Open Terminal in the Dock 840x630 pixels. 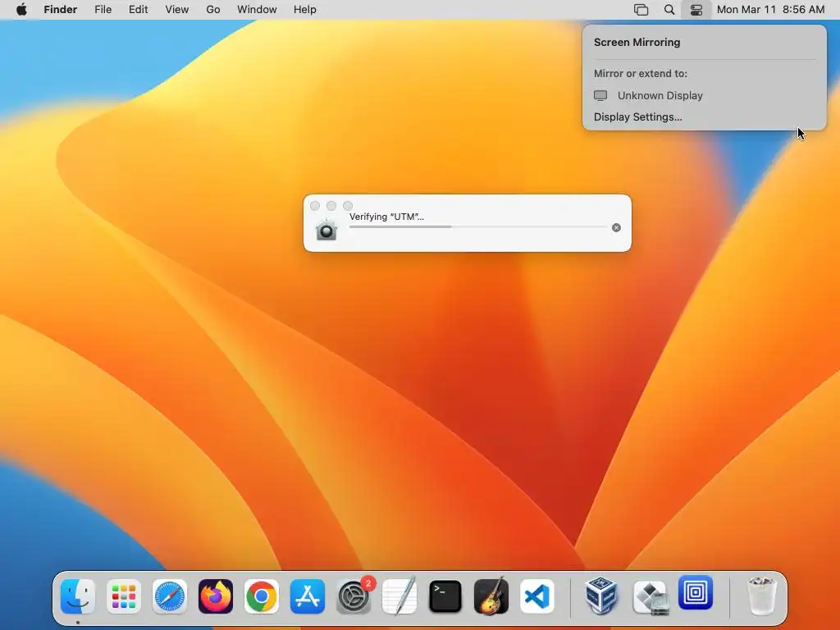tap(445, 596)
